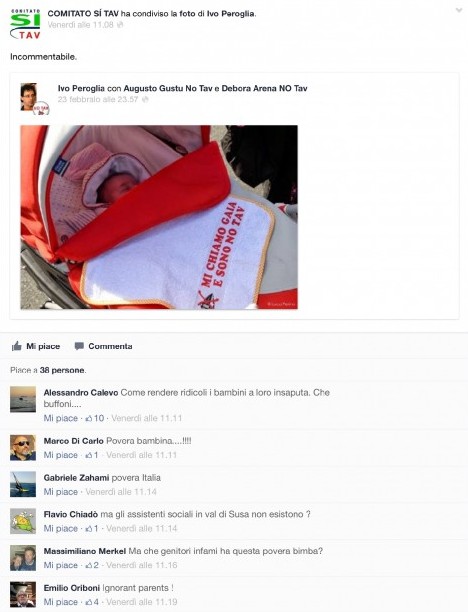Screen dimensions: 468x612
Task: View the 38 persone who liked the post
Action: pyautogui.click(x=62, y=370)
